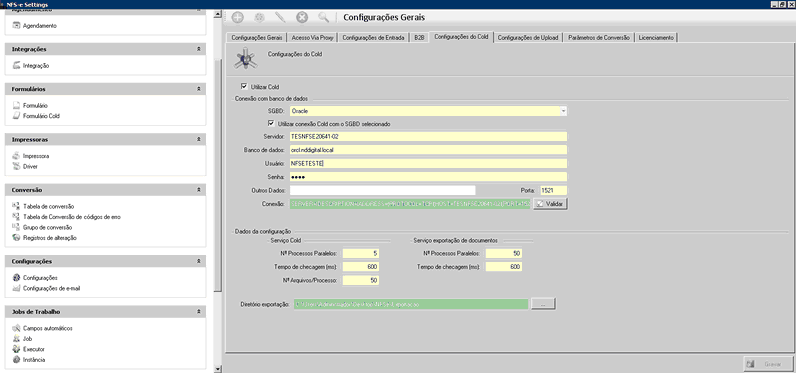The image size is (796, 373).
Task: Switch to Configurações de Entrada tab
Action: coord(373,38)
